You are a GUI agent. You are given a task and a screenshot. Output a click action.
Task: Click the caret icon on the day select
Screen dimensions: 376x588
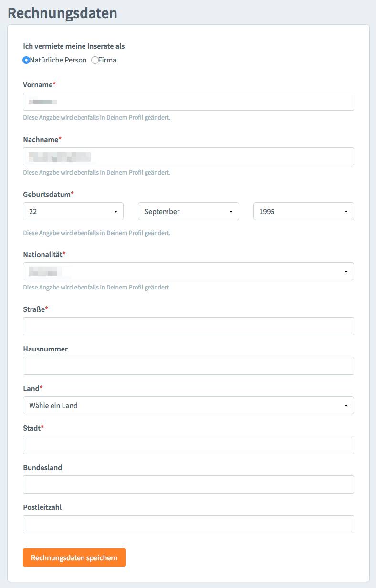[115, 212]
